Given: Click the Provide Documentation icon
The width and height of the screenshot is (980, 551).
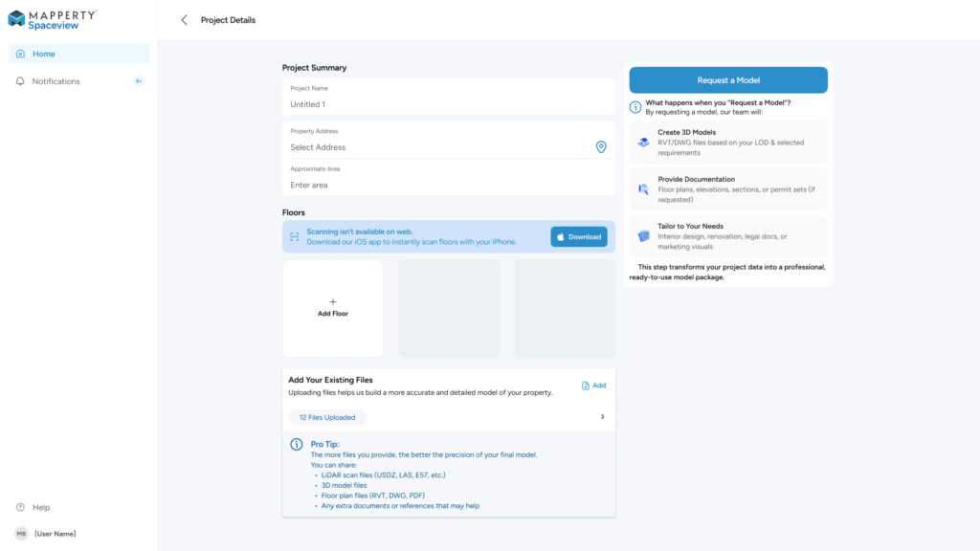Looking at the screenshot, I should point(643,189).
